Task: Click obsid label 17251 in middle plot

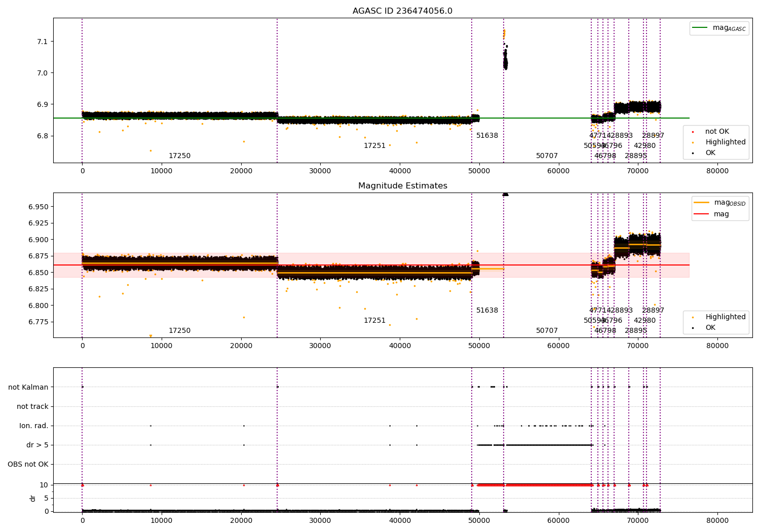Action: (x=374, y=321)
